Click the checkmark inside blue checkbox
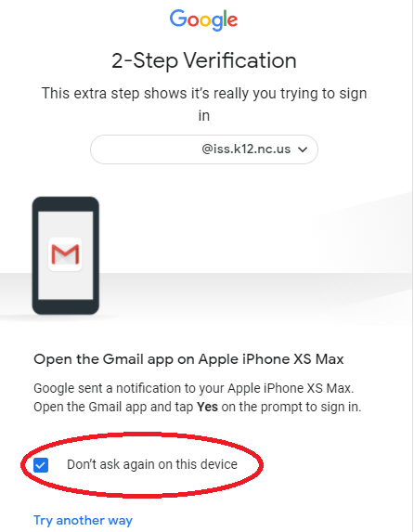The height and width of the screenshot is (532, 414). point(41,465)
